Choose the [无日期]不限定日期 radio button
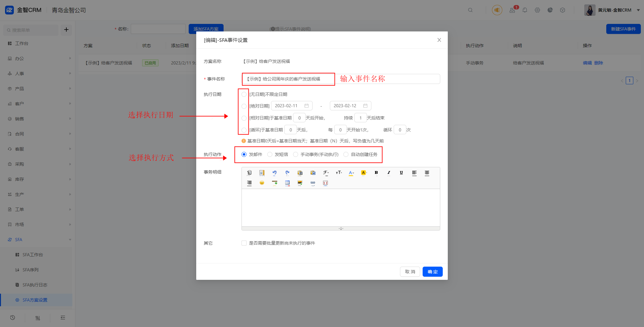Image resolution: width=644 pixels, height=327 pixels. tap(244, 94)
